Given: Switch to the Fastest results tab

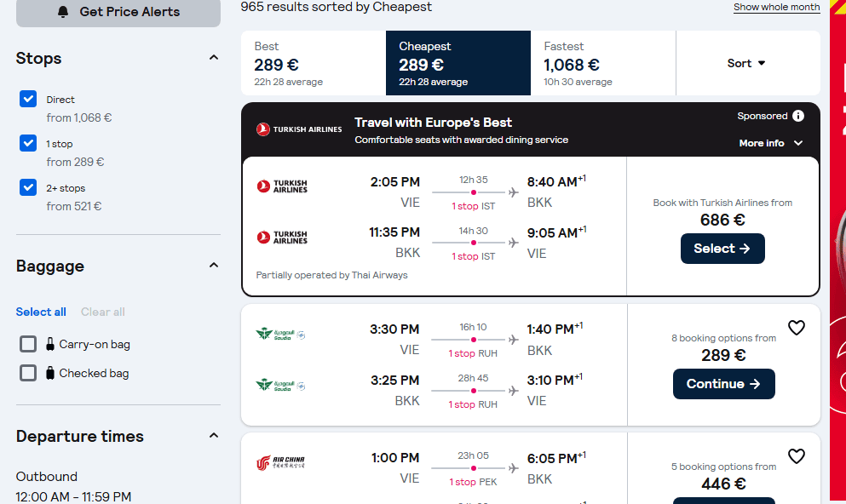Looking at the screenshot, I should [602, 64].
